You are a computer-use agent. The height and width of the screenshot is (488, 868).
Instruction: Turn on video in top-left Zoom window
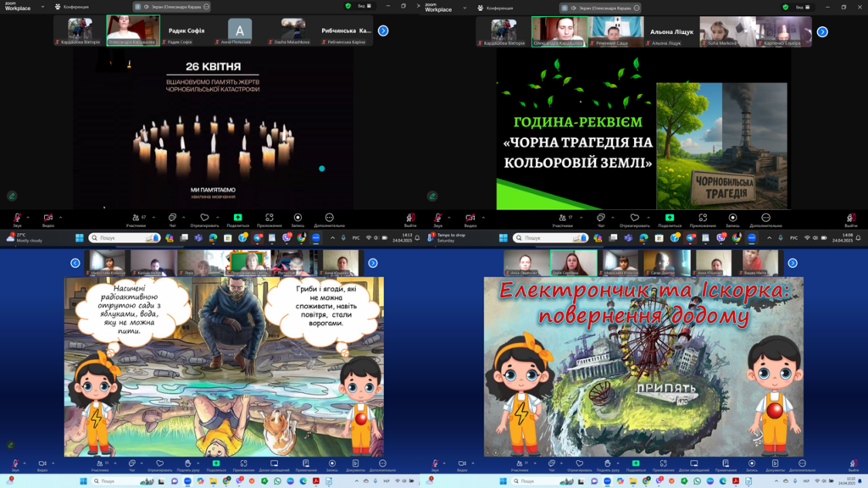[x=48, y=219]
